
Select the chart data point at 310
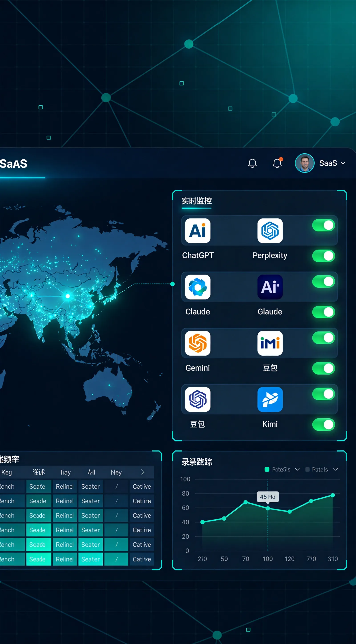click(x=333, y=495)
